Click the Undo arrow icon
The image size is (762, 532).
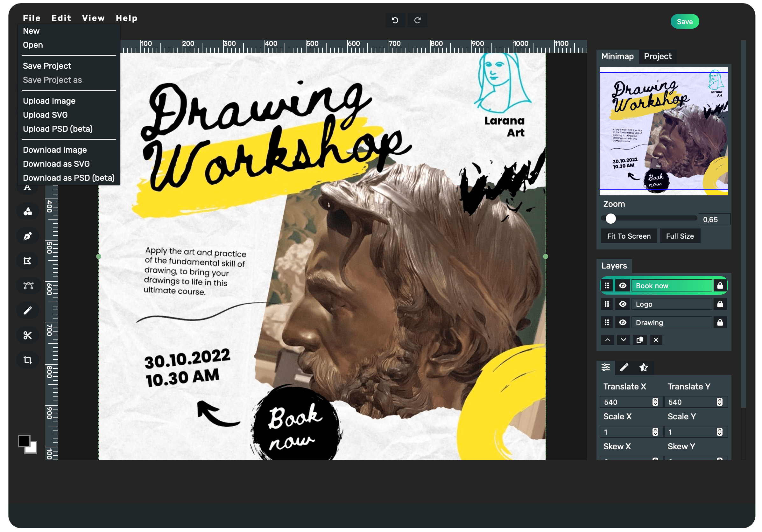(395, 20)
